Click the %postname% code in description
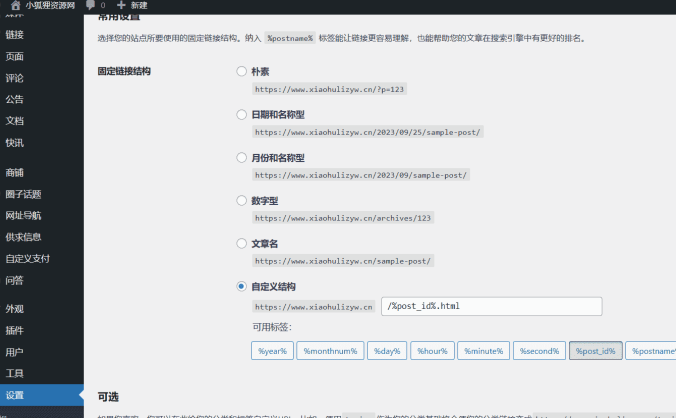Image resolution: width=676 pixels, height=418 pixels. point(290,38)
